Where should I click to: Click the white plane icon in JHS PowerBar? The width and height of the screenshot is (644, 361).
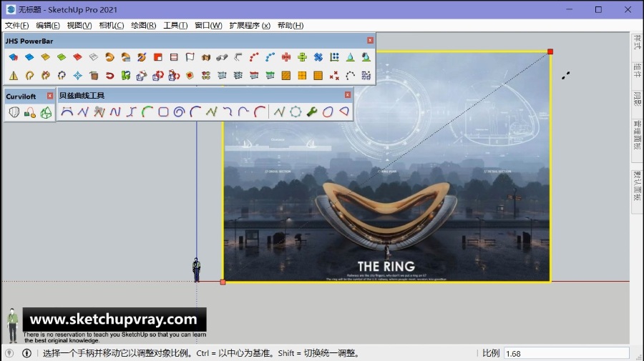coord(94,57)
